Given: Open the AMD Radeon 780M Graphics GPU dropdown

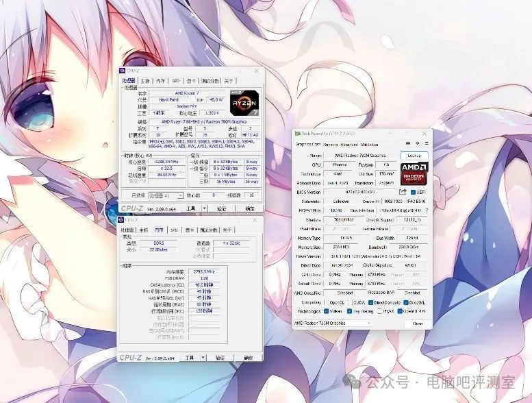Looking at the screenshot, I should (333, 323).
